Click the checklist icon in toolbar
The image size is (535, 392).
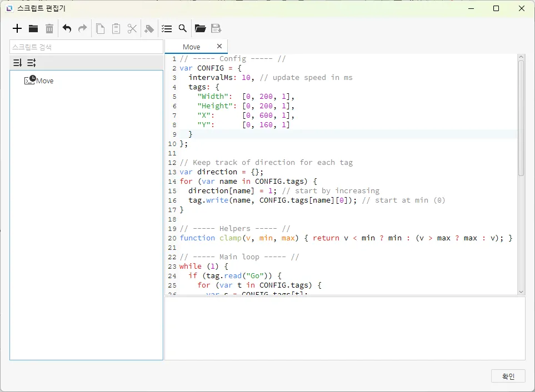166,28
